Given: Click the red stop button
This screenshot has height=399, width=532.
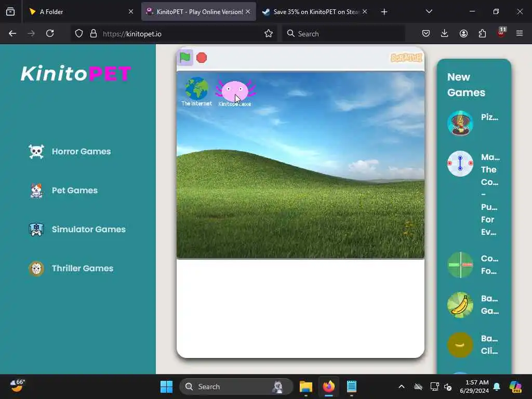Looking at the screenshot, I should pos(202,58).
